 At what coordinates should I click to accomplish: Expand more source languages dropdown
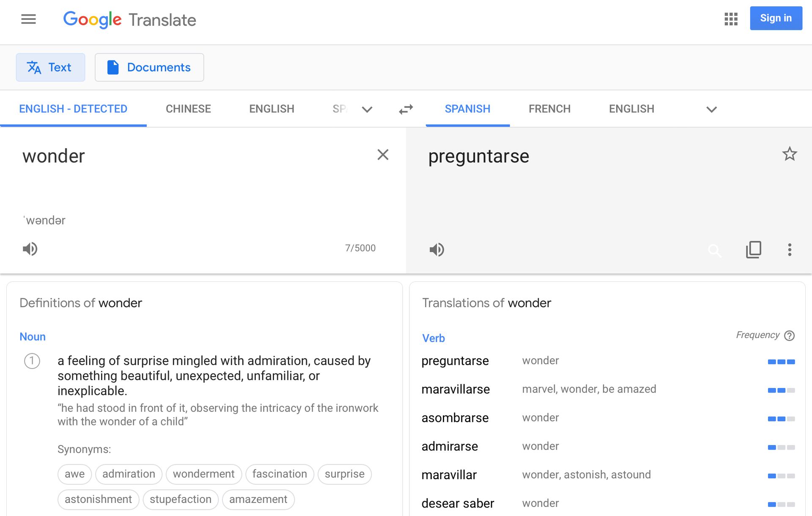pos(367,109)
